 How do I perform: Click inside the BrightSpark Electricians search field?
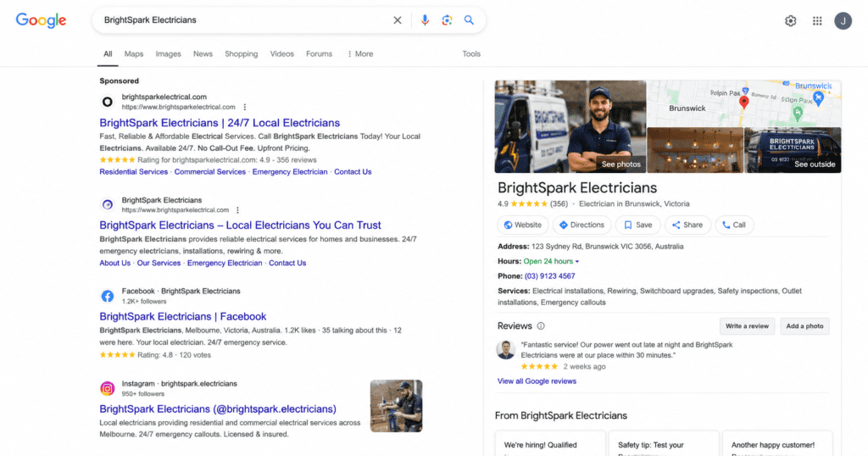243,20
